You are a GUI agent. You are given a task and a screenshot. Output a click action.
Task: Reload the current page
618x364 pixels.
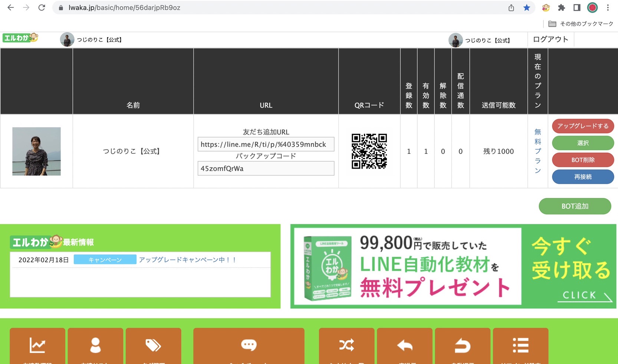pos(42,7)
